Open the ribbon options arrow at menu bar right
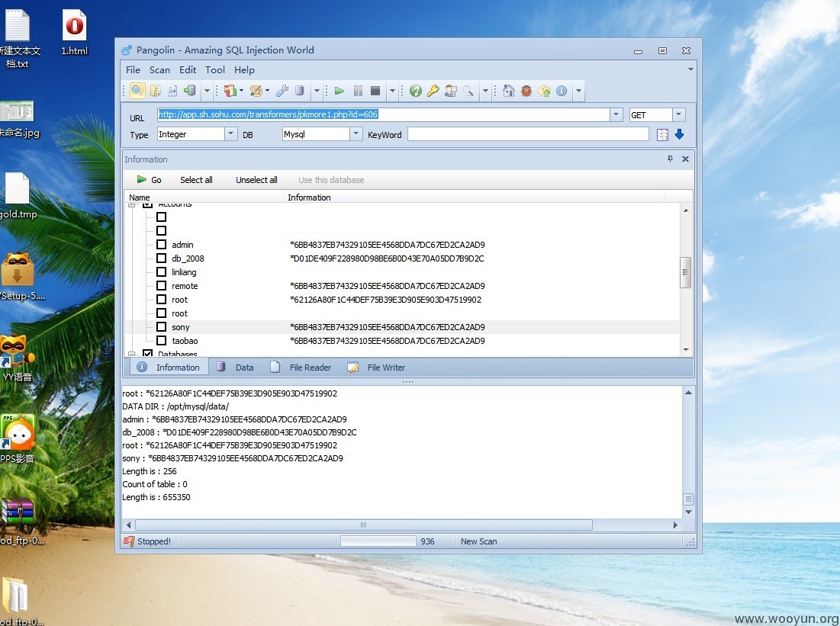 click(x=690, y=69)
